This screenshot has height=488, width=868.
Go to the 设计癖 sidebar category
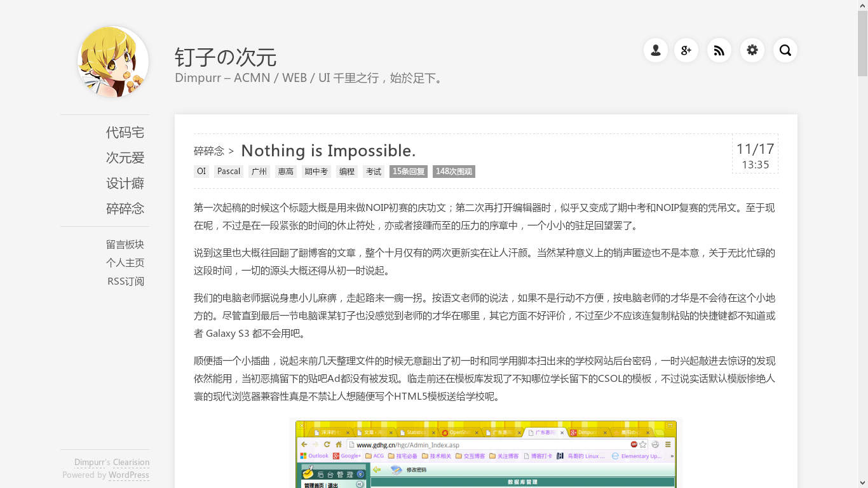click(x=125, y=183)
